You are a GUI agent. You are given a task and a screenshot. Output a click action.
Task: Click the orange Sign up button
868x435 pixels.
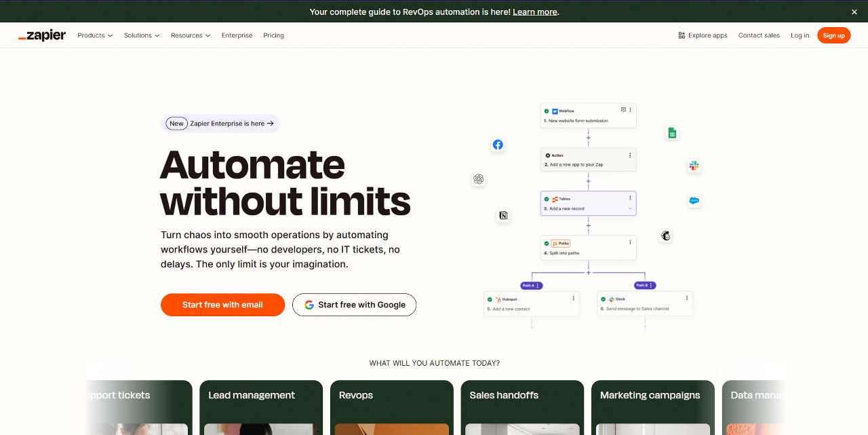click(x=834, y=35)
